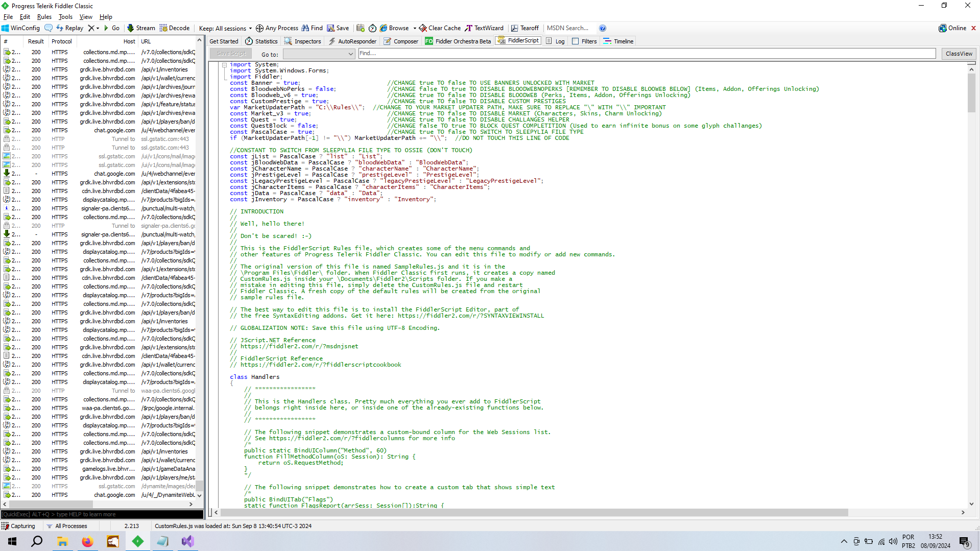Sort sessions by Result column header

pyautogui.click(x=36, y=41)
